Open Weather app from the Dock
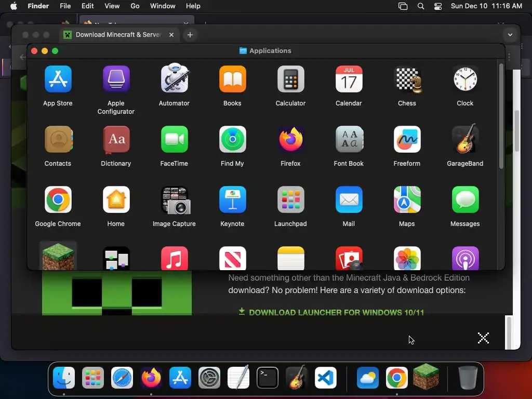 368,378
